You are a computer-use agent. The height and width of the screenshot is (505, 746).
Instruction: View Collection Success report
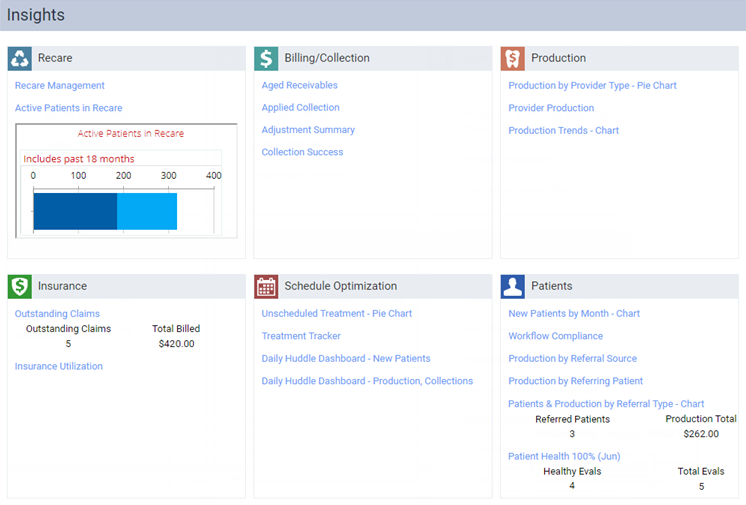point(302,152)
